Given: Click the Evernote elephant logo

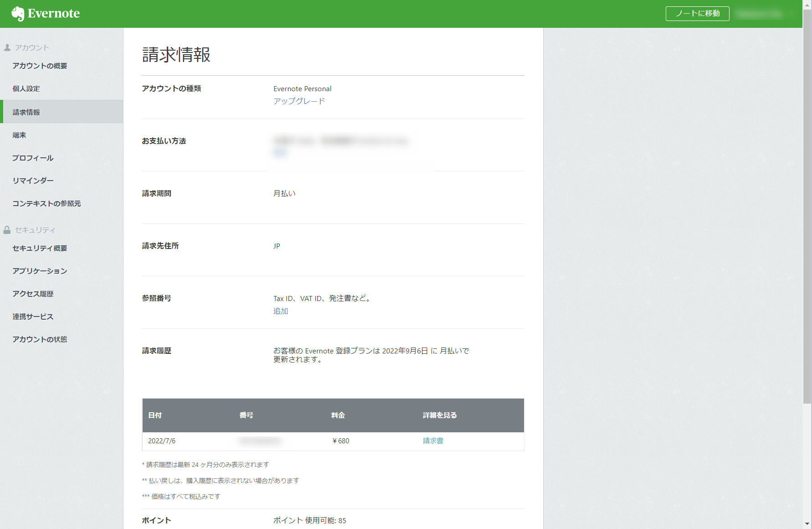Looking at the screenshot, I should point(18,14).
